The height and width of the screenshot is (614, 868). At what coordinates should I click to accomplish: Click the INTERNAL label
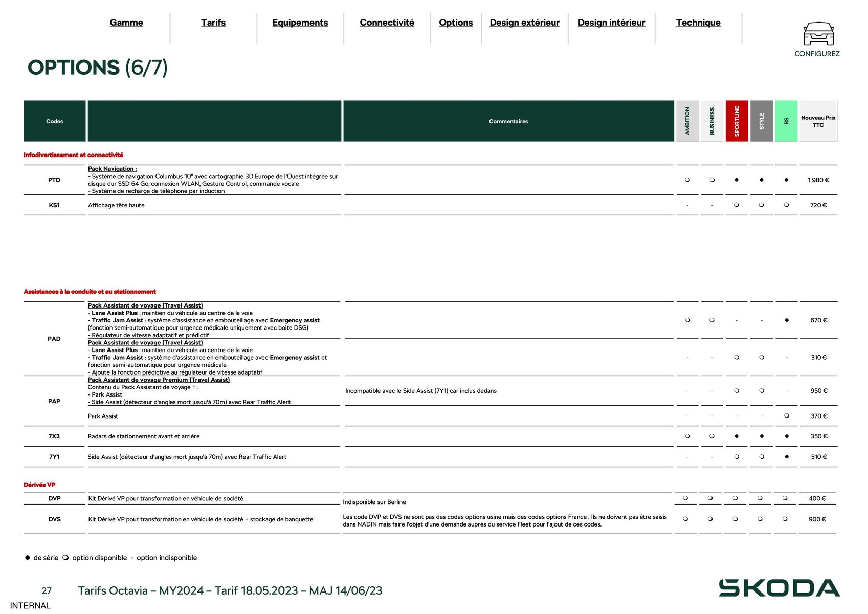(x=30, y=606)
